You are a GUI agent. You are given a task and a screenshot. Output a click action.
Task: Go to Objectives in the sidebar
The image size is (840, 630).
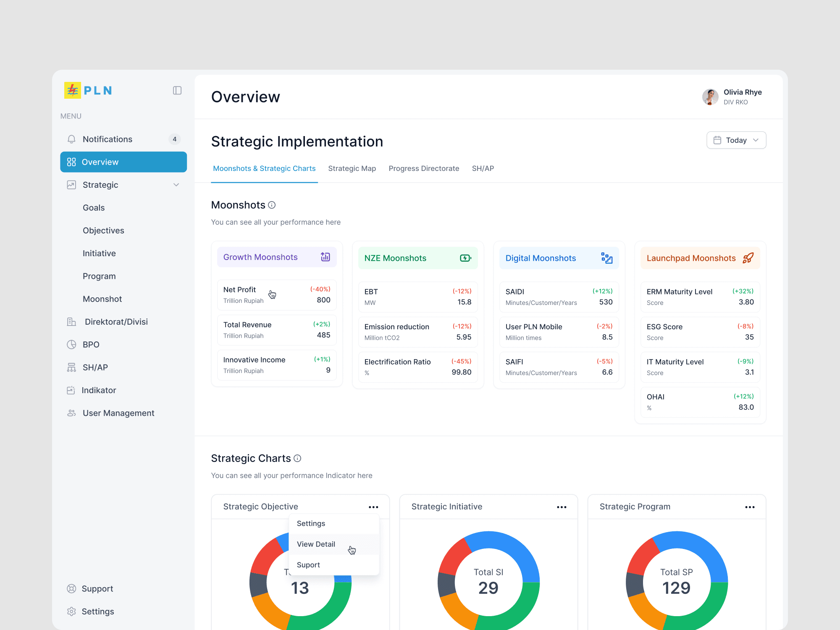pos(103,231)
